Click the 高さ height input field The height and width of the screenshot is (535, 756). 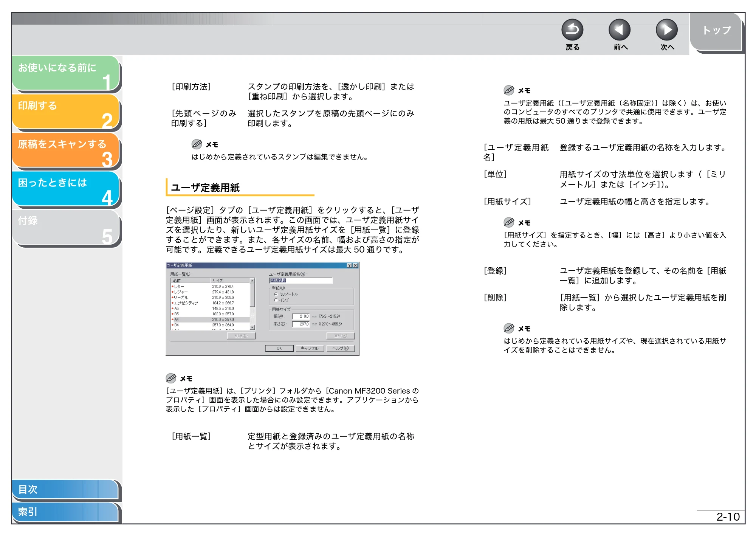coord(301,324)
